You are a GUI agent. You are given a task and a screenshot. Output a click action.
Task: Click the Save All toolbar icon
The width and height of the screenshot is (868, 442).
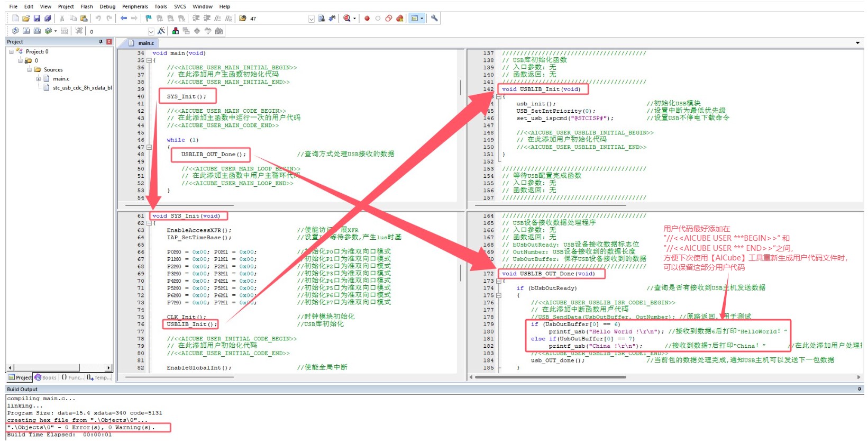point(48,18)
